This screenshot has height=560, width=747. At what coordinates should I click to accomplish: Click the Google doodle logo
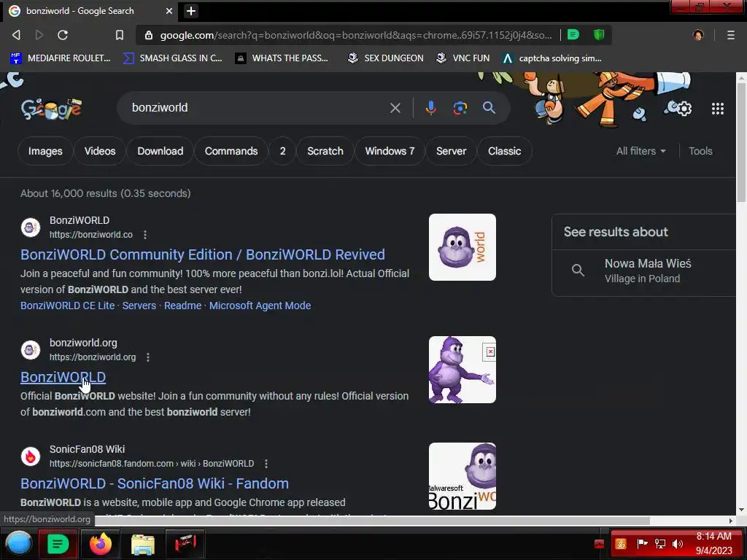tap(52, 109)
